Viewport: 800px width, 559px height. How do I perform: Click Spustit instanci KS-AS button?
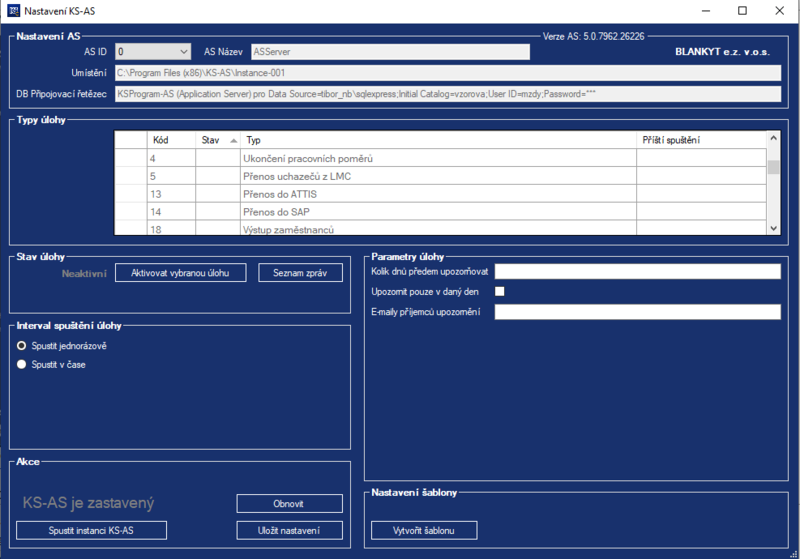(x=91, y=530)
